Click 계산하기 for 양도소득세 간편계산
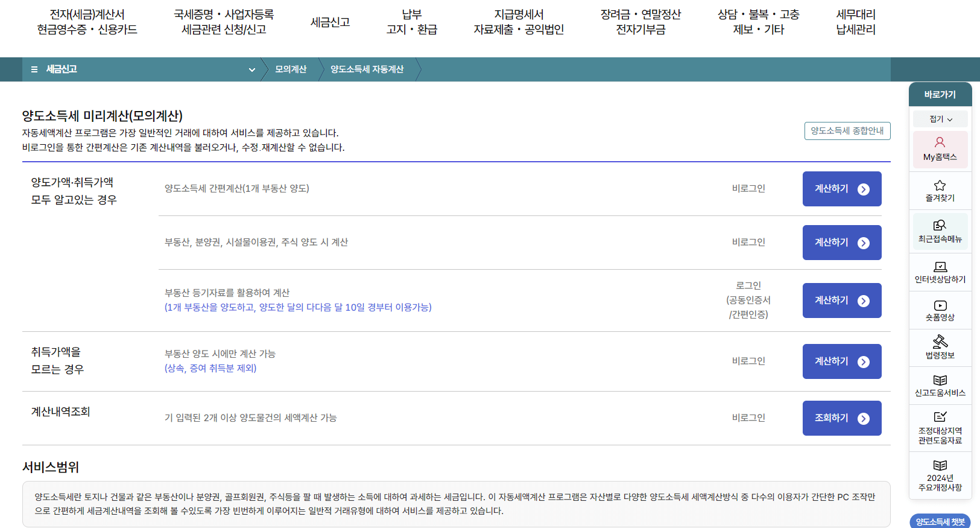The image size is (980, 528). pyautogui.click(x=842, y=189)
